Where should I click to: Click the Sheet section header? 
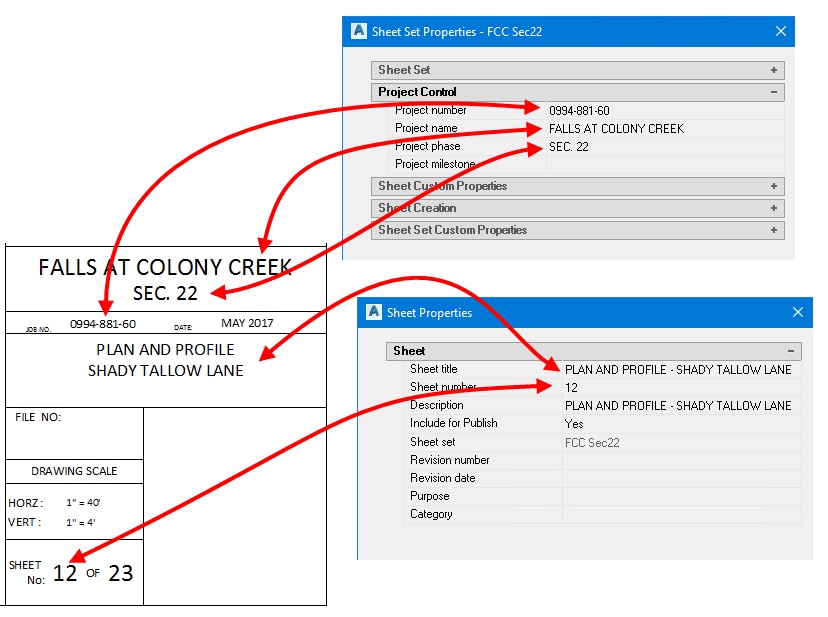pos(594,351)
